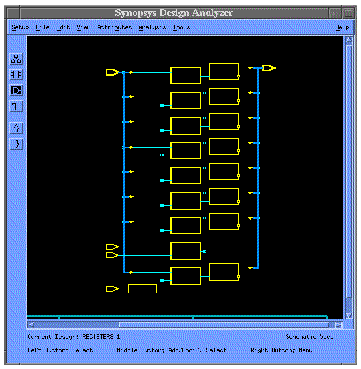Activate the Schematic view gate icon
361x369 pixels.
coord(16,90)
